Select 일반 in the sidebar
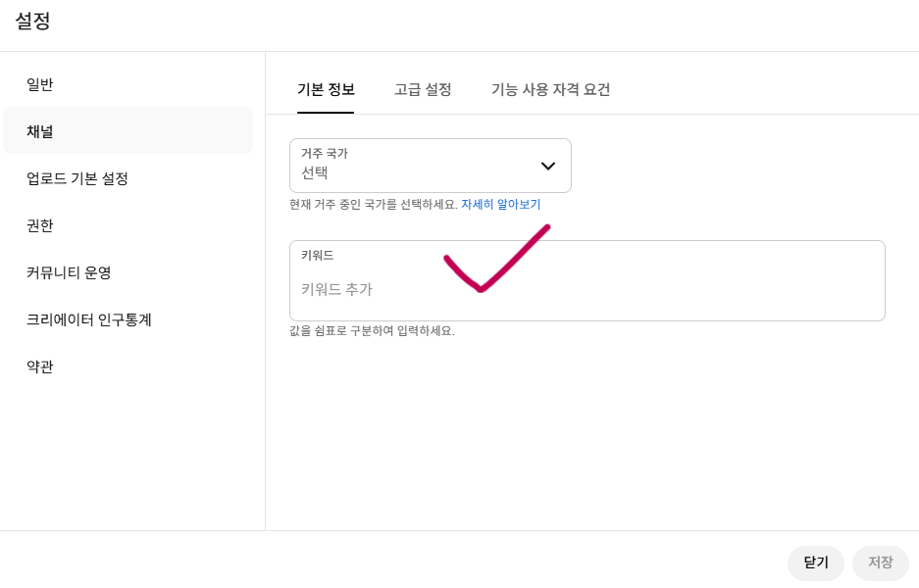This screenshot has width=919, height=588. (39, 84)
